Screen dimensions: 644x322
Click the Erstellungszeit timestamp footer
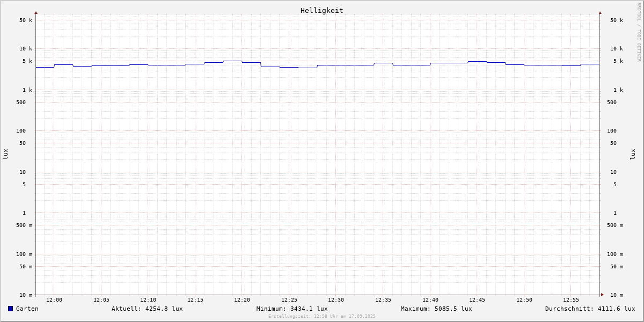322,317
